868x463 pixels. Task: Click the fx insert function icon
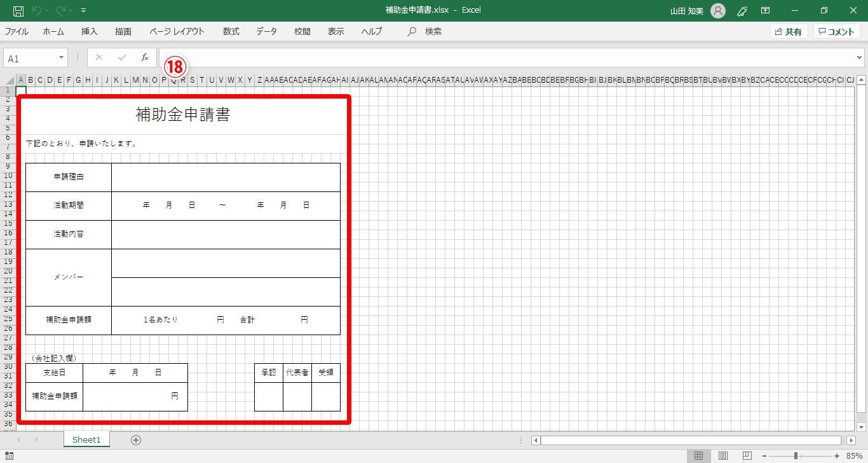pyautogui.click(x=145, y=58)
